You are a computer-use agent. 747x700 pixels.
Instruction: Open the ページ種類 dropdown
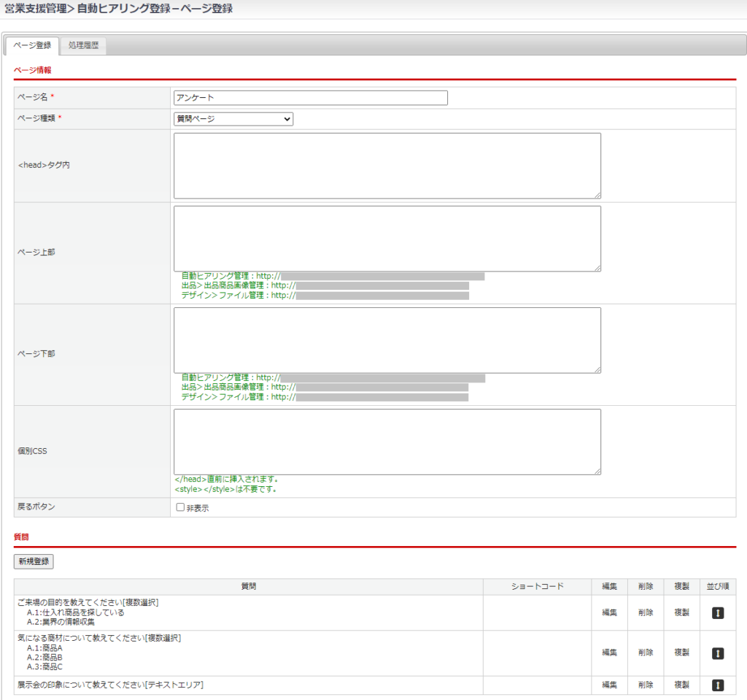tap(233, 119)
